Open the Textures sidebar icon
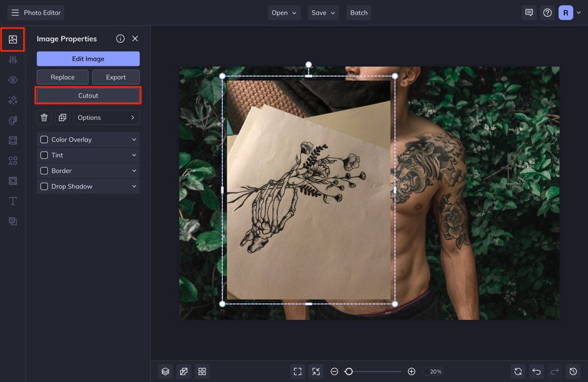This screenshot has height=382, width=588. click(x=12, y=221)
